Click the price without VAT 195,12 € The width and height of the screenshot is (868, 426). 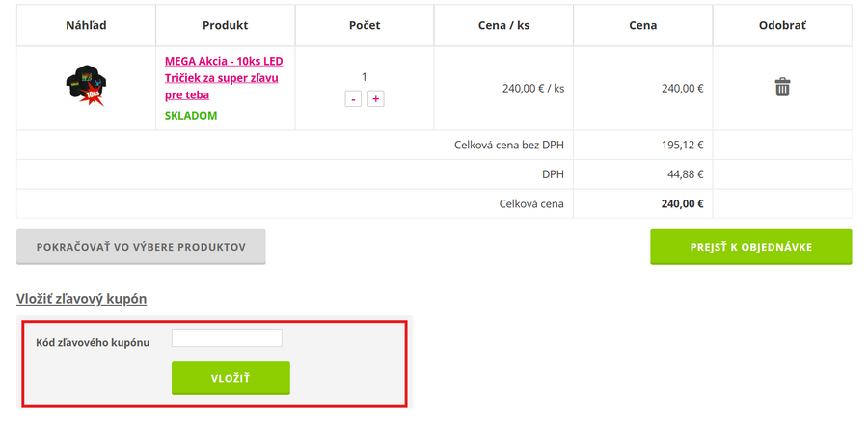[685, 146]
